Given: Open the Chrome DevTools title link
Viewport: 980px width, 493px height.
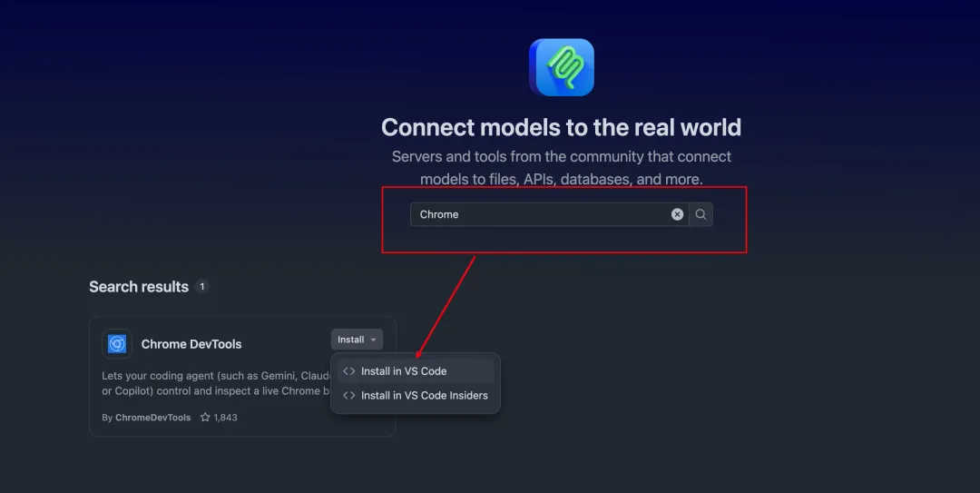Looking at the screenshot, I should [x=191, y=344].
